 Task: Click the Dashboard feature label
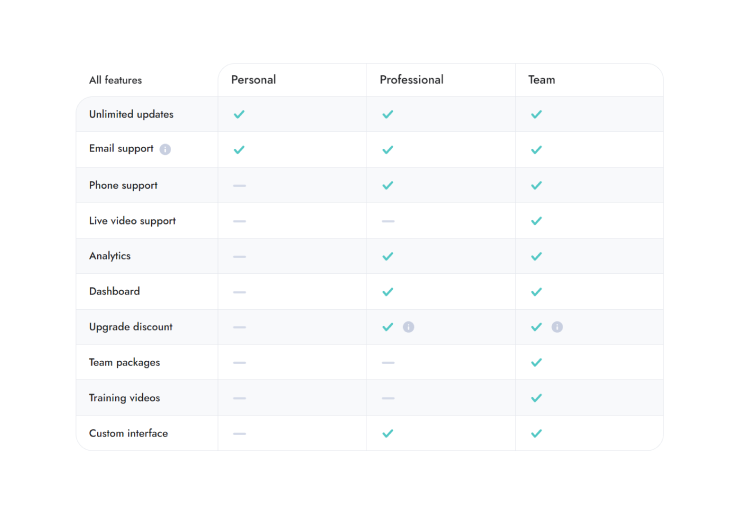coord(114,292)
